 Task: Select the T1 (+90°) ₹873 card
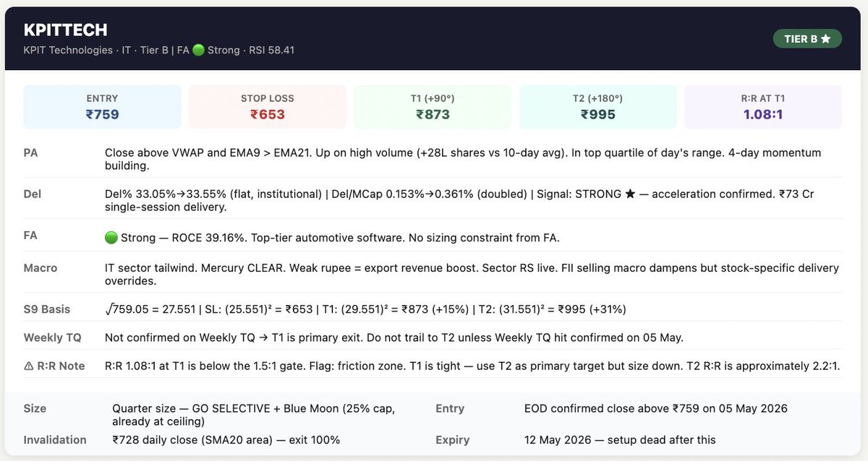click(433, 107)
